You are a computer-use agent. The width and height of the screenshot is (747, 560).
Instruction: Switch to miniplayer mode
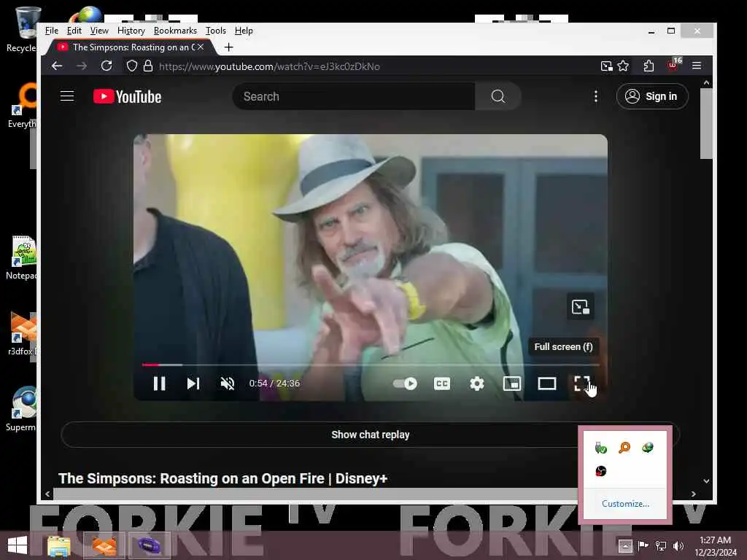512,384
